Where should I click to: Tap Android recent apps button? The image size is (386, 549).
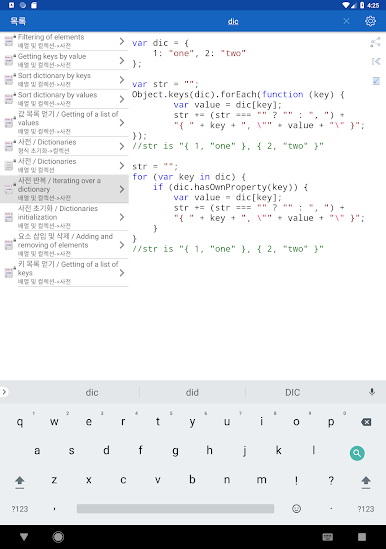pyautogui.click(x=362, y=537)
